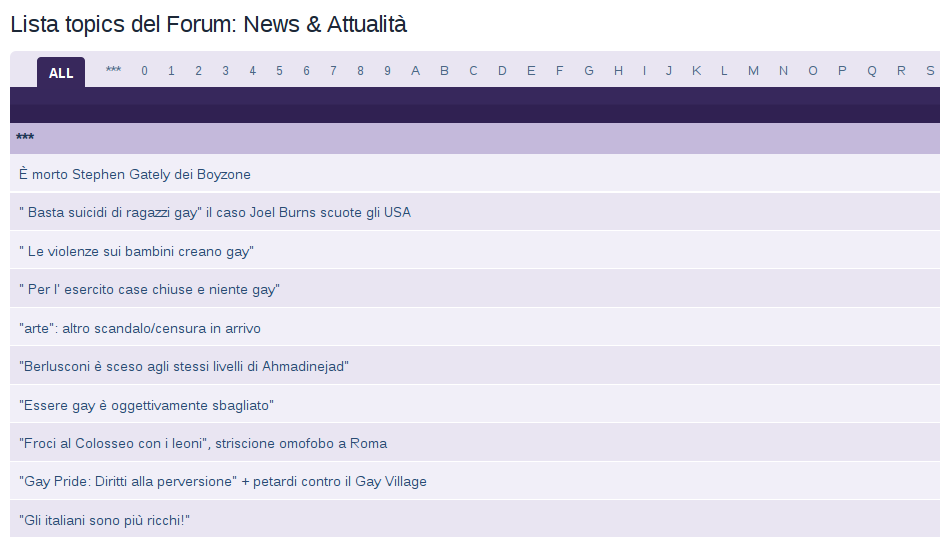
Task: Show topics under letter D
Action: [502, 71]
